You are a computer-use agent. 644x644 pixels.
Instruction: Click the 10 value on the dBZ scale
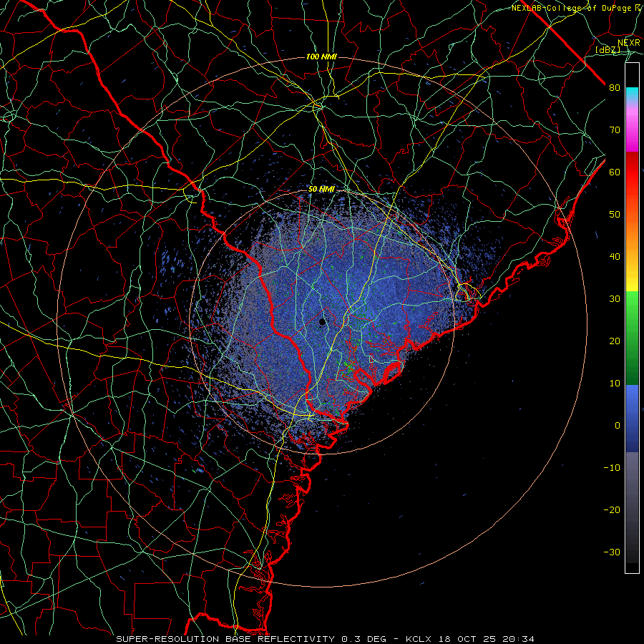tap(615, 384)
